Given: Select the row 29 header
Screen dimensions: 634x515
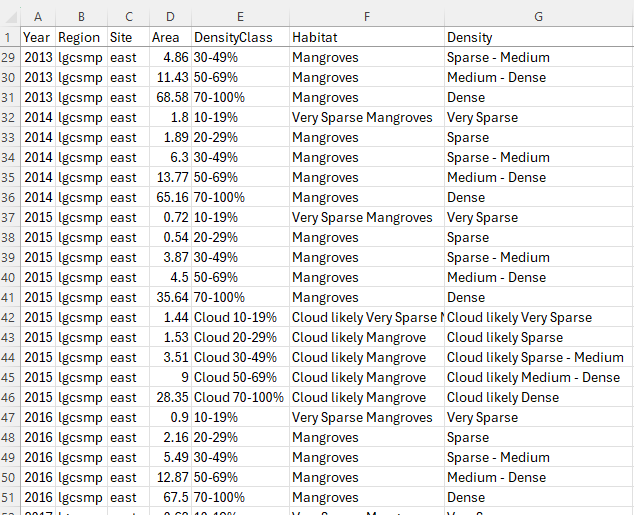Looking at the screenshot, I should tap(10, 57).
